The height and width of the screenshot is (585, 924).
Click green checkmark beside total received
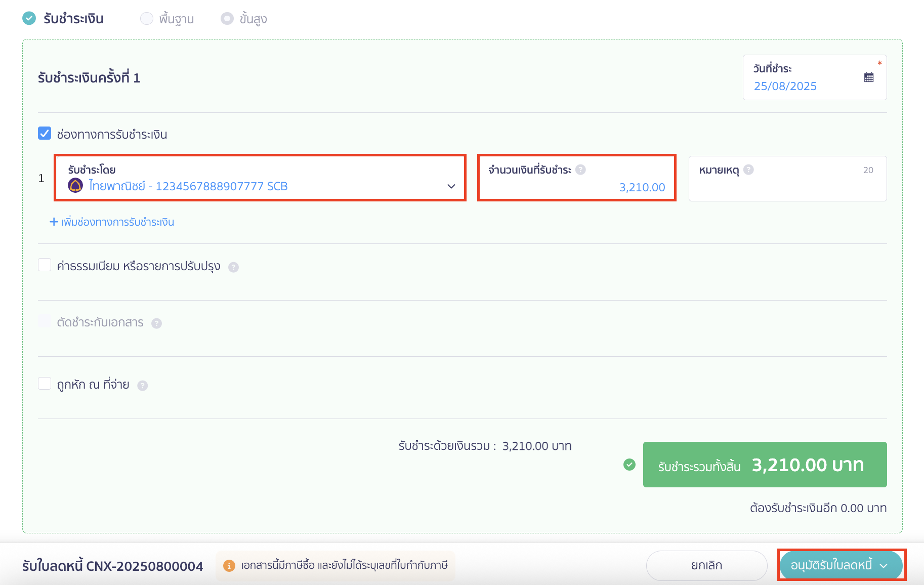tap(629, 465)
